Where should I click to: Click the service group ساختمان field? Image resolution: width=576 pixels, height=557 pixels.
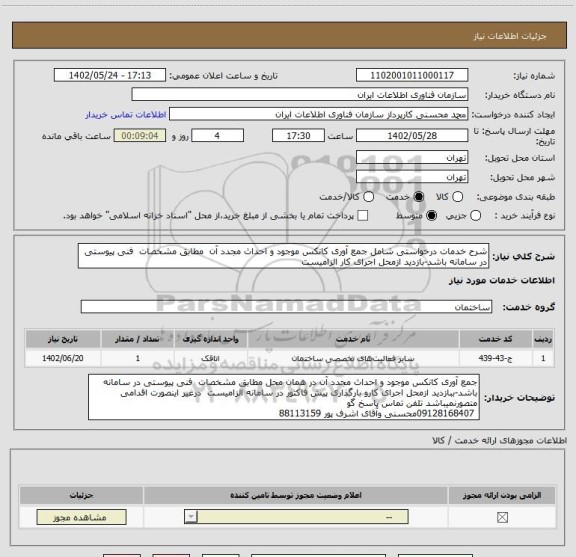point(286,307)
